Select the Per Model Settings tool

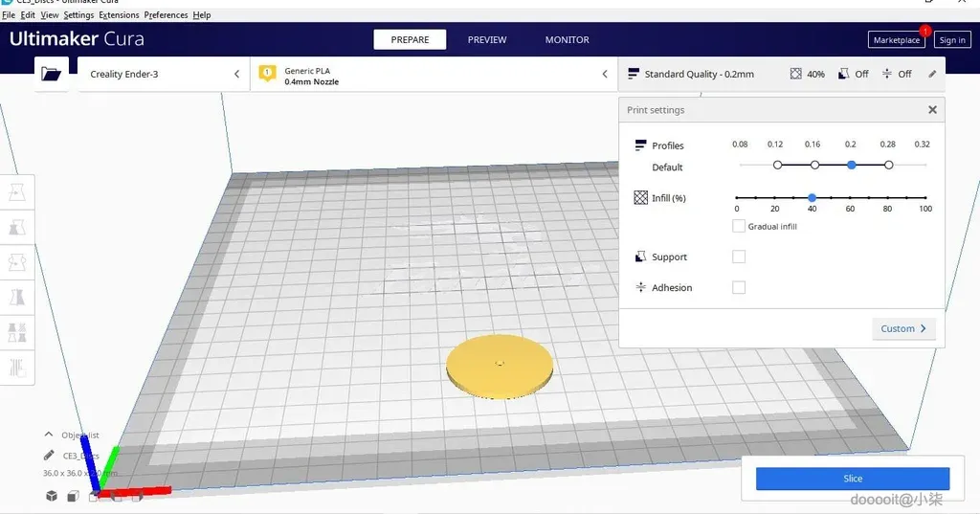coord(17,332)
